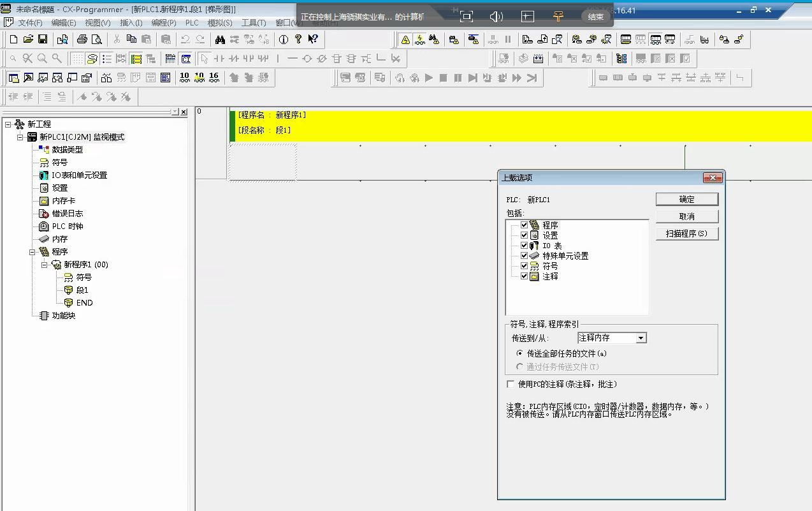This screenshot has width=812, height=511.
Task: Click the Open folder icon
Action: coord(28,40)
